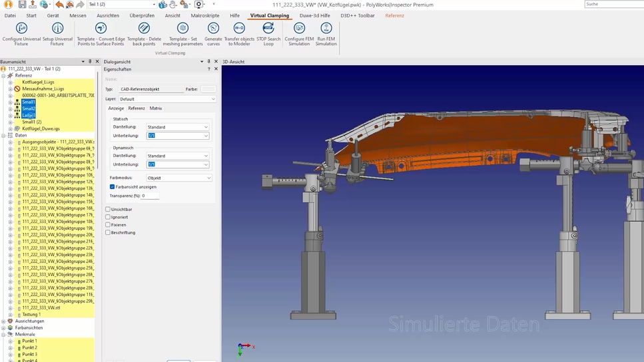
Task: Open the Farbmodus dropdown
Action: (179, 178)
